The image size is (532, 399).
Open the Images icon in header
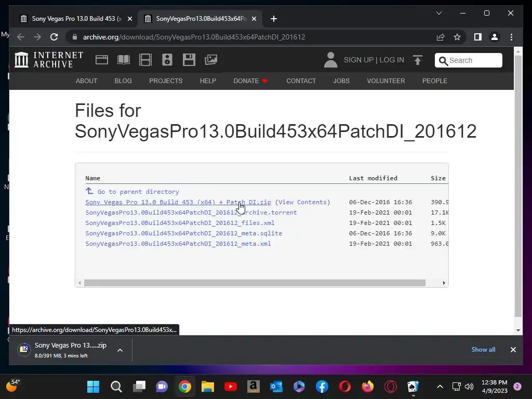click(211, 60)
